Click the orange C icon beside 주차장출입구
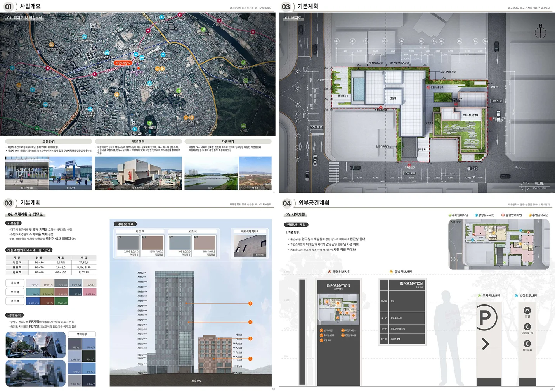This screenshot has width=555, height=392. coord(321,335)
